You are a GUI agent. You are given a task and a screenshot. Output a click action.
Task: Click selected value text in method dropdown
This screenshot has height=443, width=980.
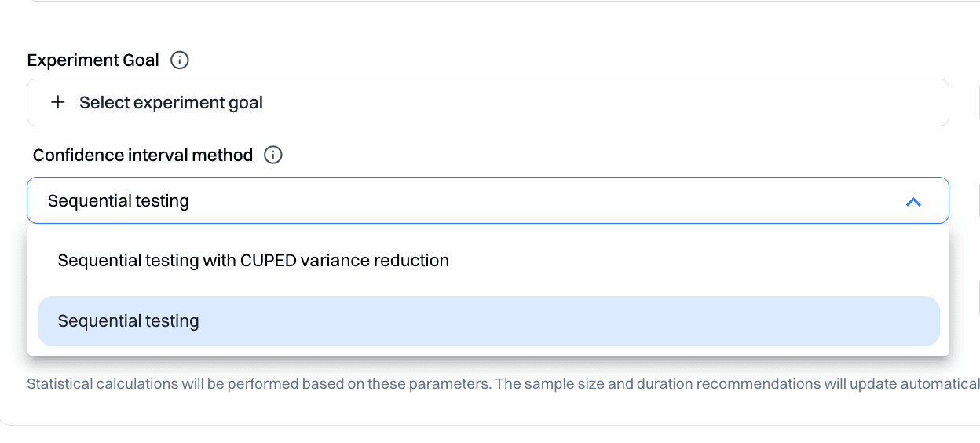pos(119,201)
